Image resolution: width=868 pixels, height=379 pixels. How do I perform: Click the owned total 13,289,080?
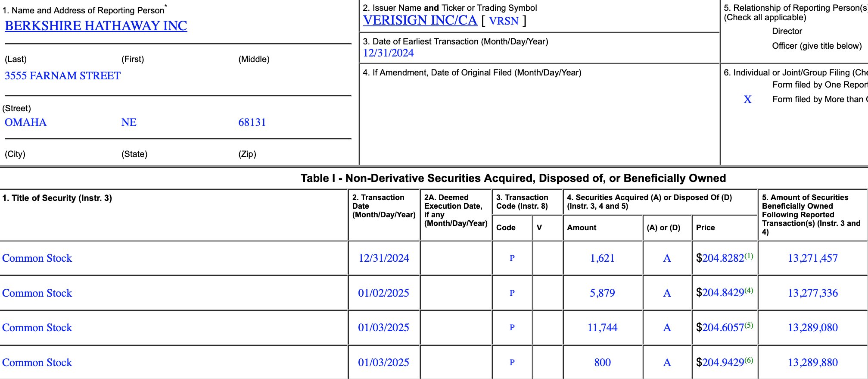point(813,328)
